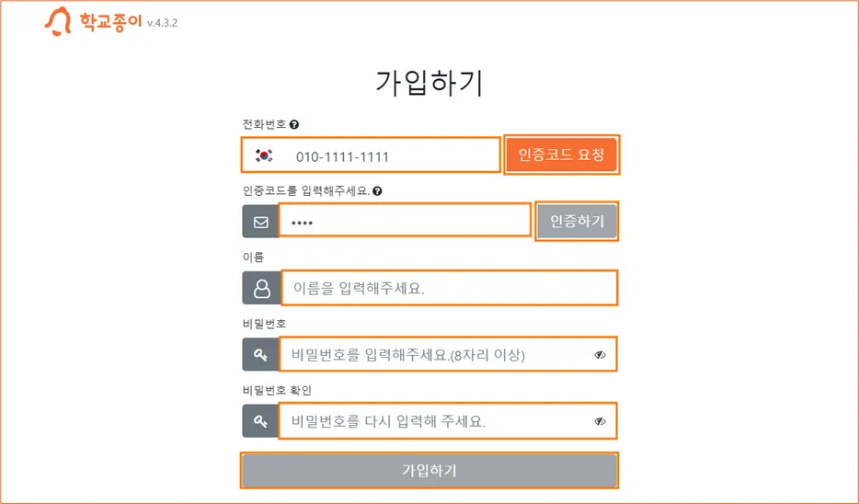Click the 이름을 입력해주세요 name field
This screenshot has height=504, width=859.
pyautogui.click(x=449, y=288)
